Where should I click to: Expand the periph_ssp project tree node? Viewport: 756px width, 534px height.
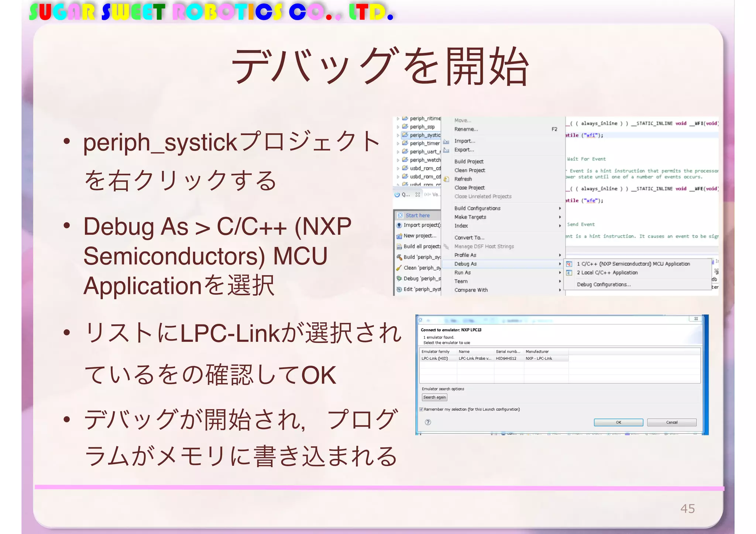[398, 127]
